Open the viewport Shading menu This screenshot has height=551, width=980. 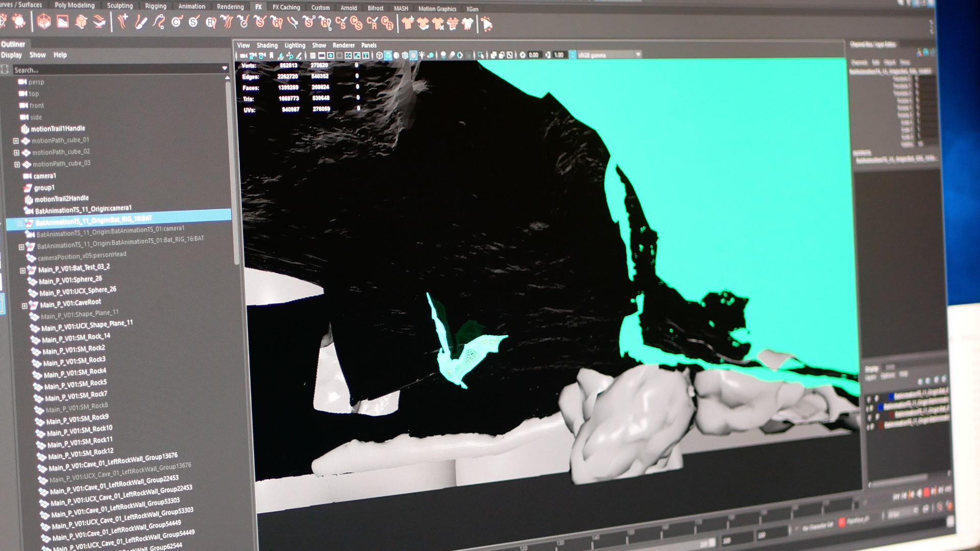pos(267,45)
